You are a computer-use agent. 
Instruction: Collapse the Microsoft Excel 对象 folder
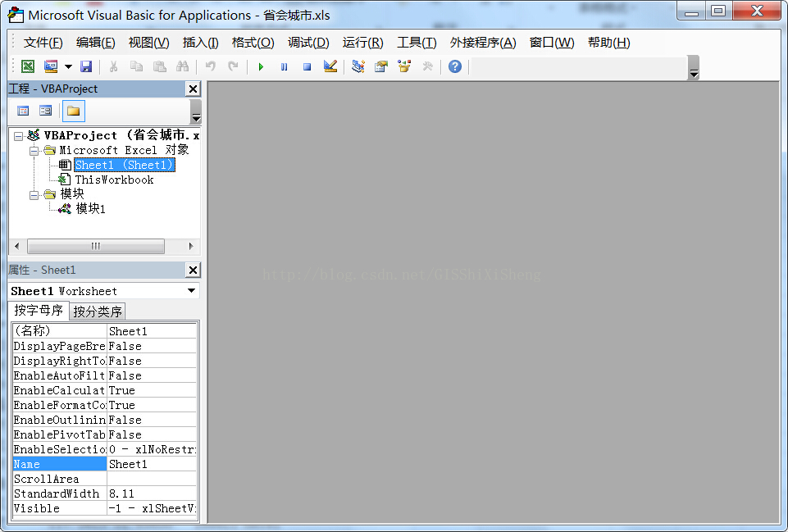(34, 151)
